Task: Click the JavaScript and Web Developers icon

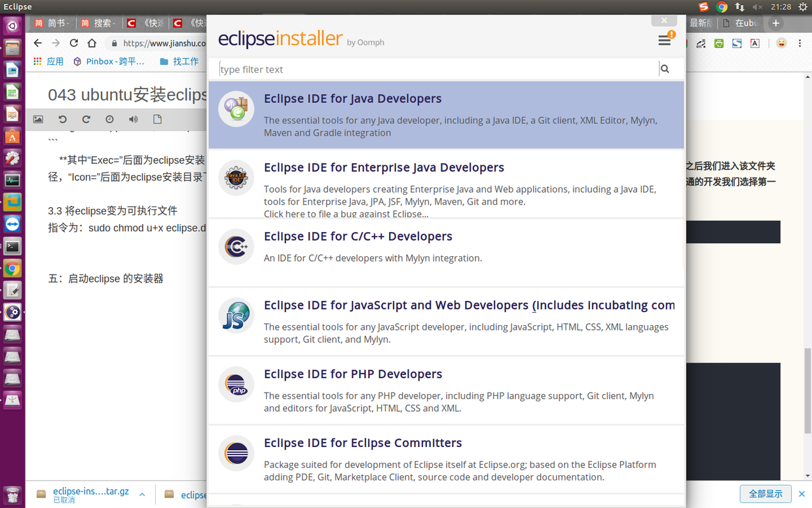Action: coord(236,315)
